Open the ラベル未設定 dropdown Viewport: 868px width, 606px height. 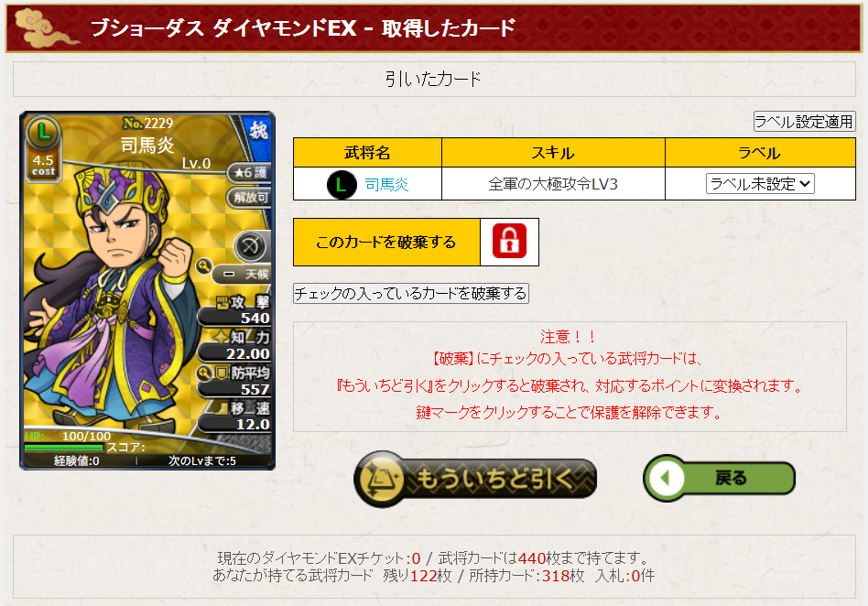tap(760, 184)
